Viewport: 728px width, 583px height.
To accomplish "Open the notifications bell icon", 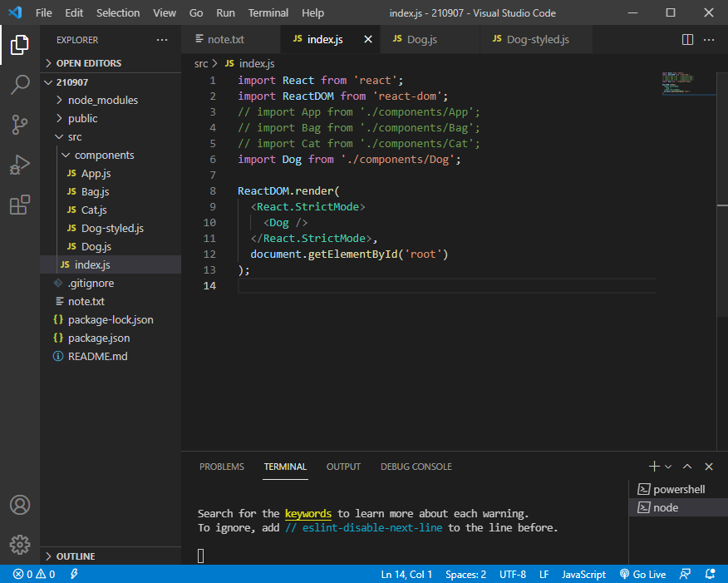I will click(710, 574).
